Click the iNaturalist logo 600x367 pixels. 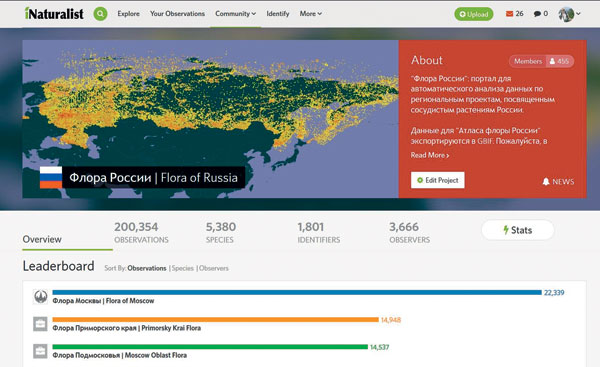[x=54, y=14]
